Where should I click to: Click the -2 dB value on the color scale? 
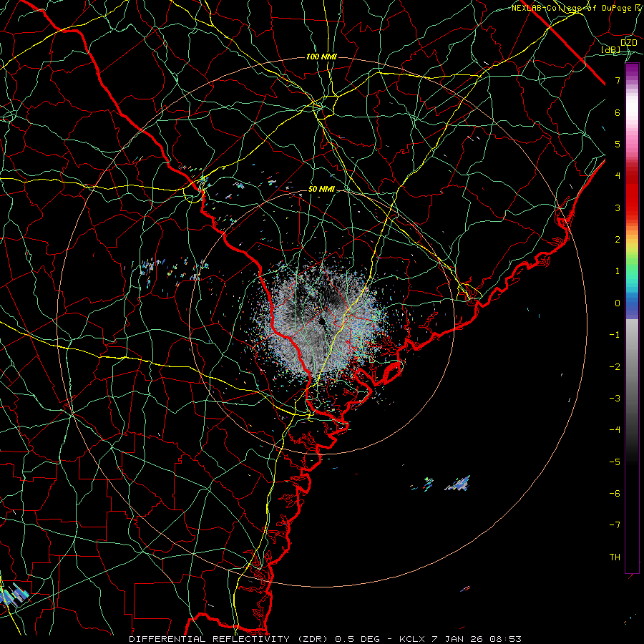615,367
